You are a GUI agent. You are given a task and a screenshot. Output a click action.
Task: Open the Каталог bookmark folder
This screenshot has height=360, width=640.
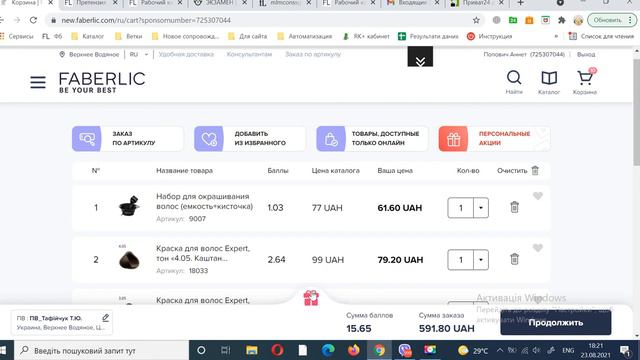[88, 36]
